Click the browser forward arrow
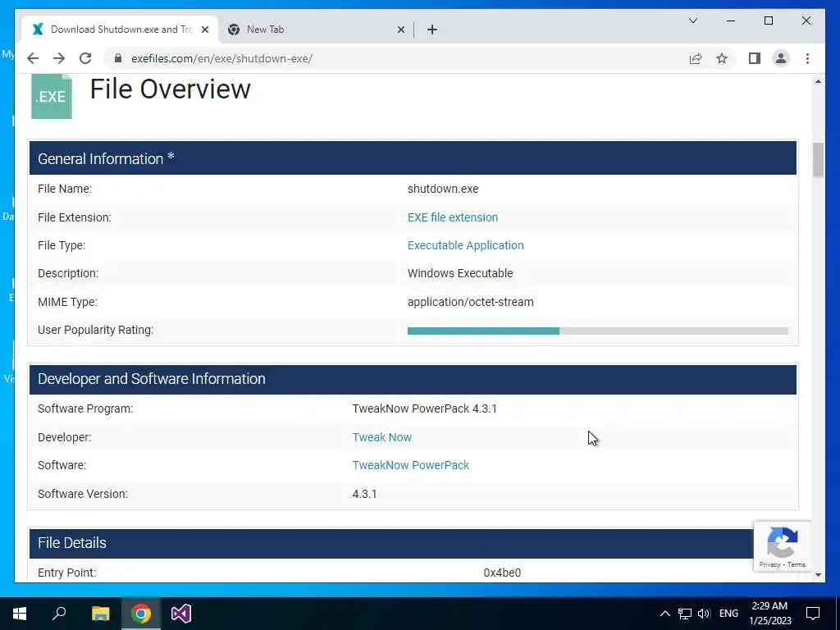 59,58
